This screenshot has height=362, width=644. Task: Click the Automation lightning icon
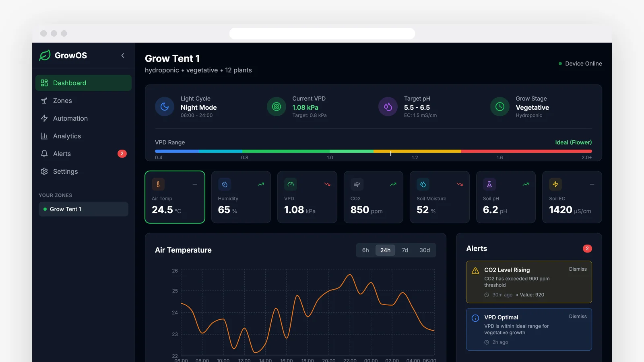(44, 118)
